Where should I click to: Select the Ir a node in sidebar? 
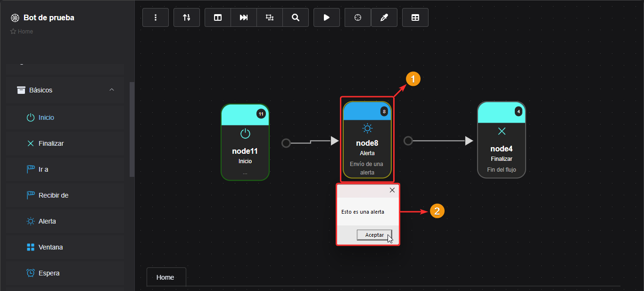[65, 169]
